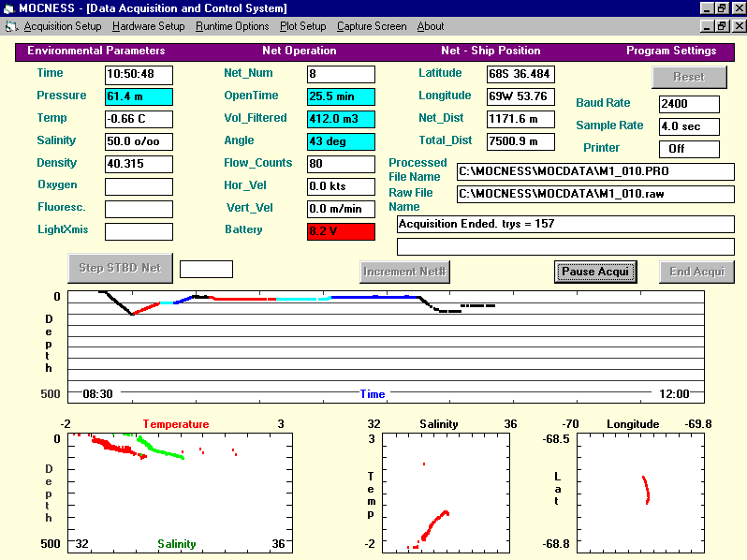Click the red Temperature axis label

point(176,424)
